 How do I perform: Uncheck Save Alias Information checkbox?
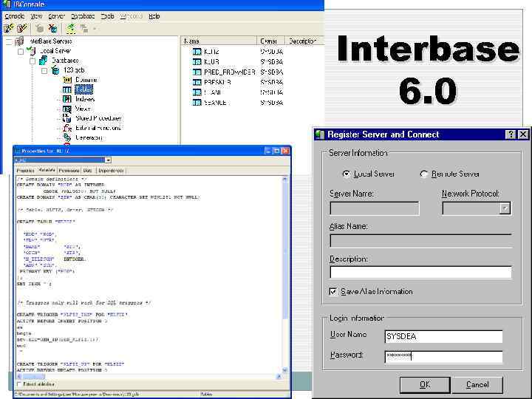coord(333,292)
